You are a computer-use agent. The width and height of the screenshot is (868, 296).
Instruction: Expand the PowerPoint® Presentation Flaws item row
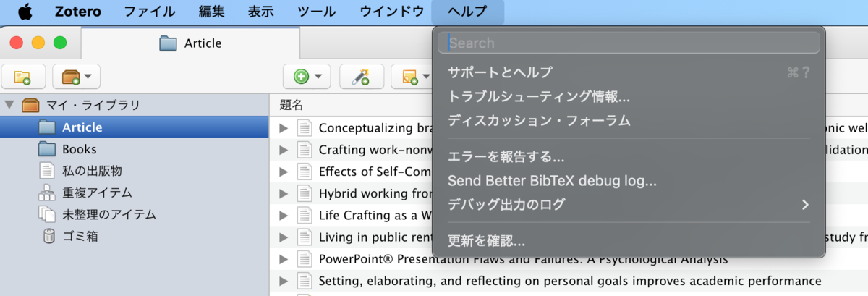pos(284,258)
